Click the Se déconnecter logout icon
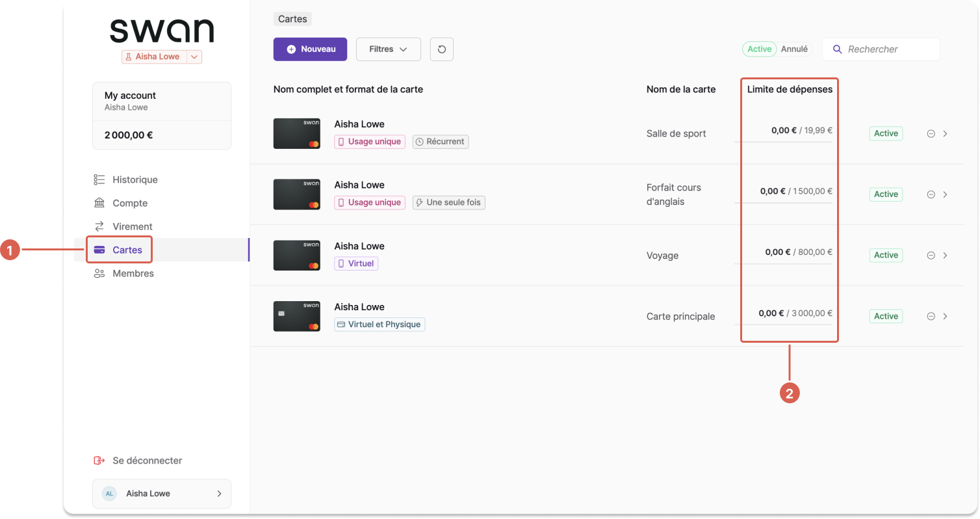Screen dimensions: 980x519 pyautogui.click(x=99, y=460)
